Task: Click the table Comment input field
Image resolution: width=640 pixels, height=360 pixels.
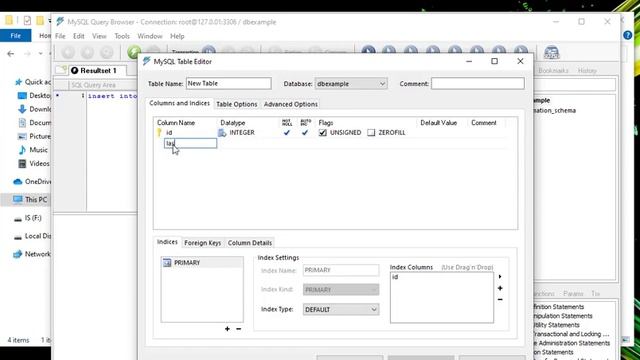Action: coord(478,83)
